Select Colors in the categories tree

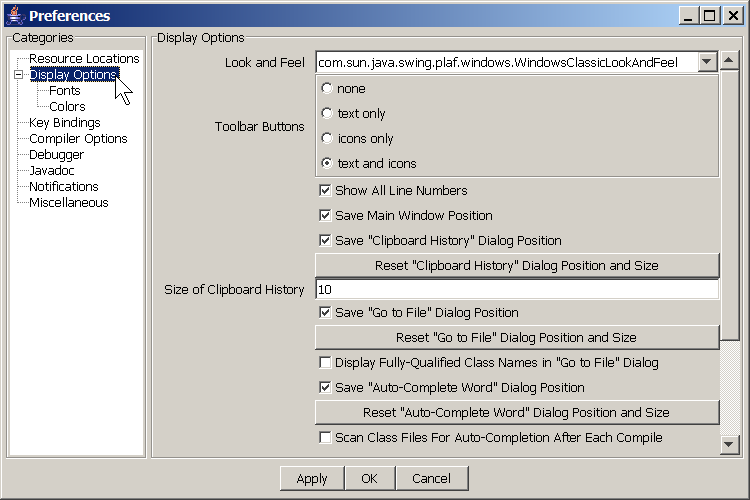67,107
